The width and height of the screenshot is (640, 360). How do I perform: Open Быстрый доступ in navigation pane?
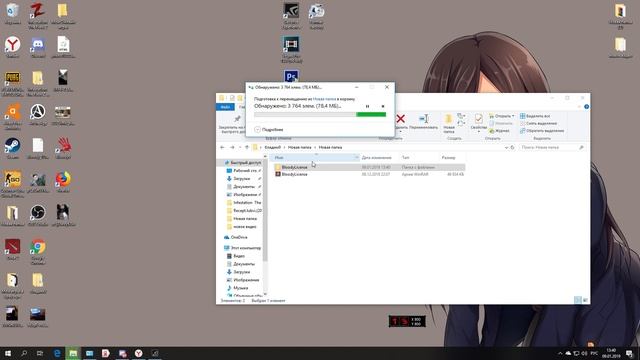point(242,163)
